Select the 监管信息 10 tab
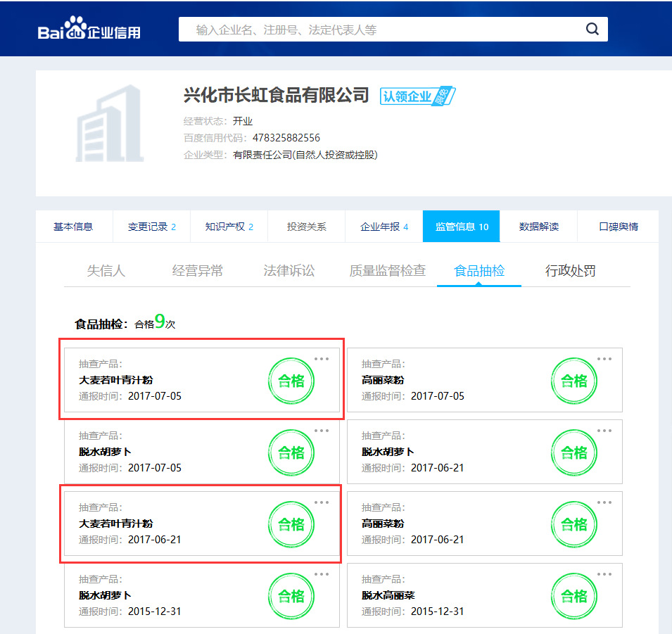Screen dimensions: 672x634 [461, 227]
